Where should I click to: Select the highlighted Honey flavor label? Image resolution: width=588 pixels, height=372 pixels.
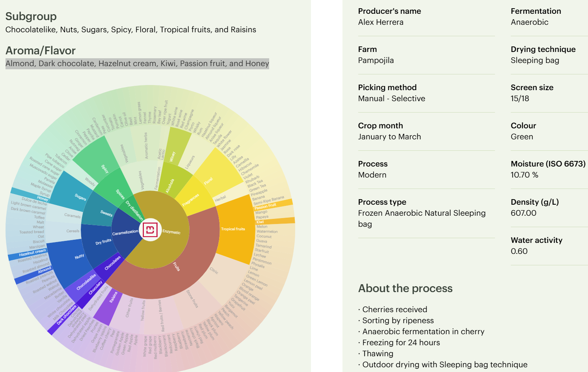point(43,198)
